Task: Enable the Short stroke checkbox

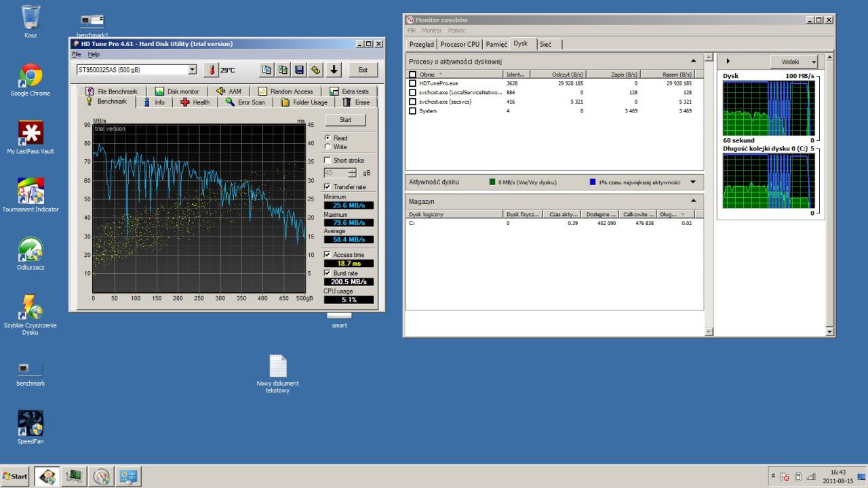Action: 328,161
